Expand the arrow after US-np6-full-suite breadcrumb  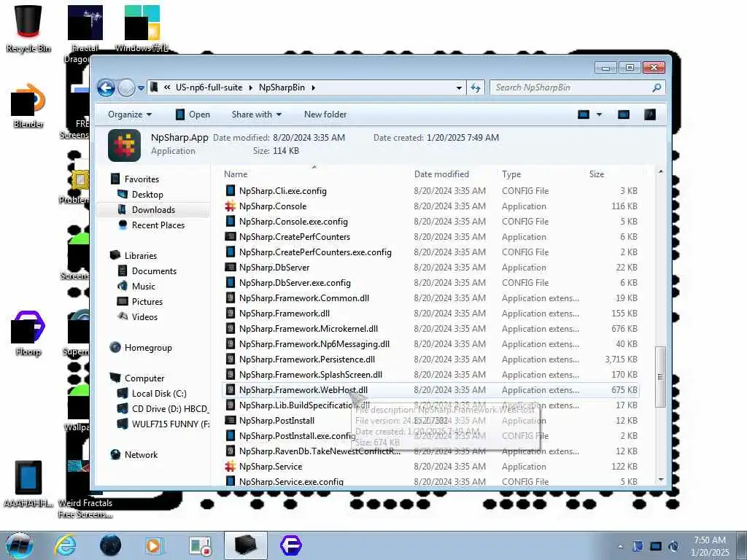251,87
